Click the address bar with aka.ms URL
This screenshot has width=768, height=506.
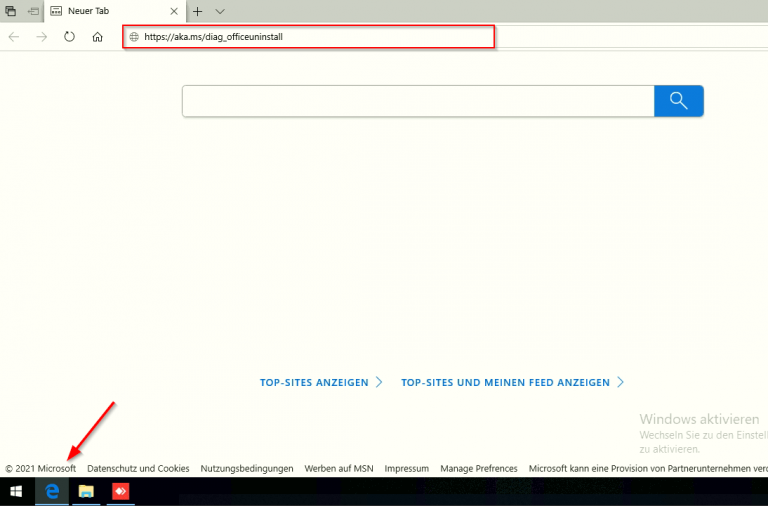pos(310,37)
